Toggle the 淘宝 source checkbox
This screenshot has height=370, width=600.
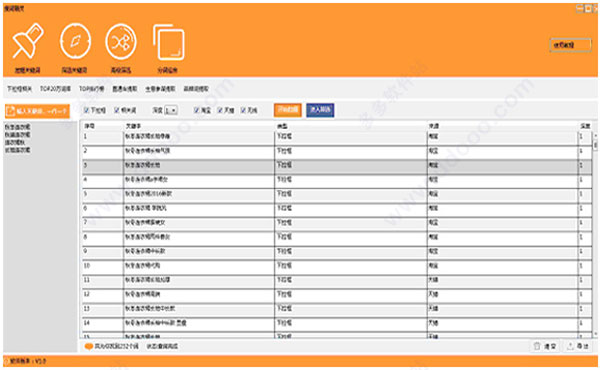tap(197, 110)
